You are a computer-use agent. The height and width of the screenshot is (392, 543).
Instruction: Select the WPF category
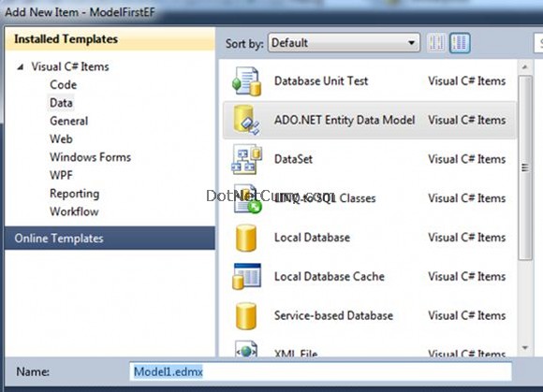(61, 175)
